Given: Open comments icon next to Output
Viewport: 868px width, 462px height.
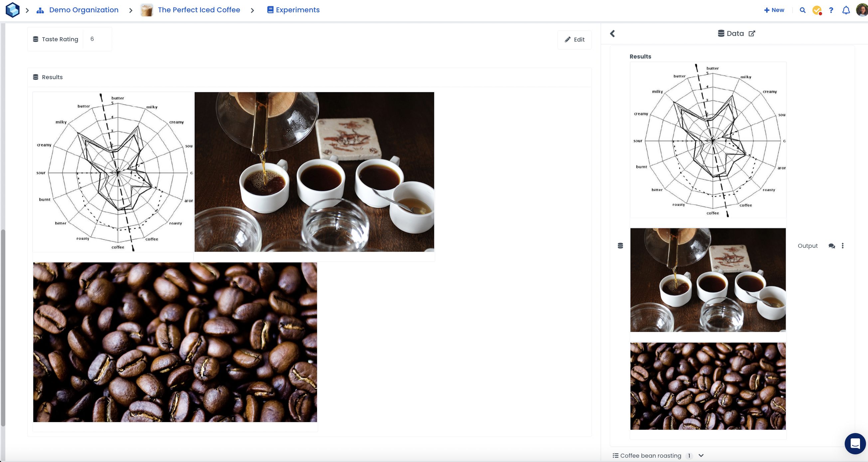Looking at the screenshot, I should [x=831, y=246].
